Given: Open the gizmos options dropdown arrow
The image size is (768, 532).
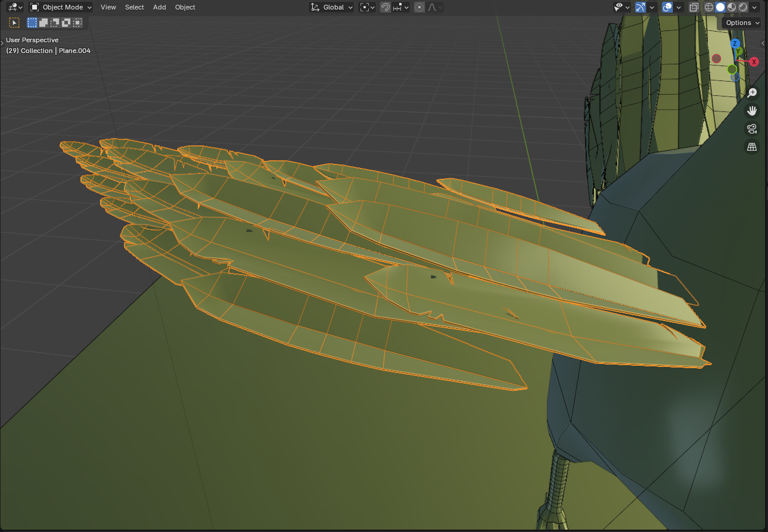Looking at the screenshot, I should 652,7.
